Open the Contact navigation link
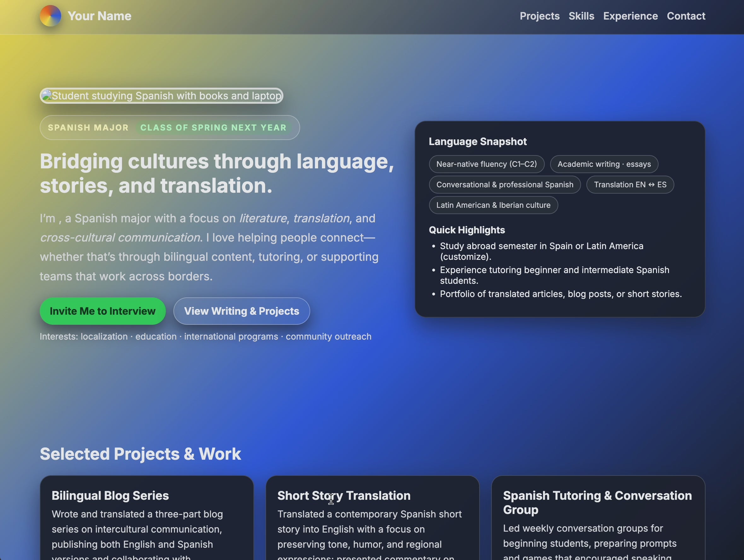This screenshot has width=744, height=560. pyautogui.click(x=686, y=16)
